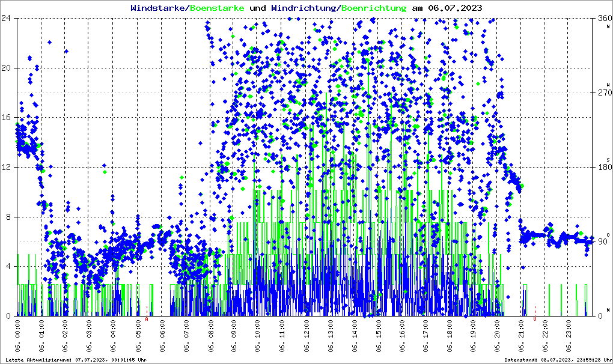Click the green 'Boenrichtung' title word
This screenshot has width=613, height=364.
point(374,8)
